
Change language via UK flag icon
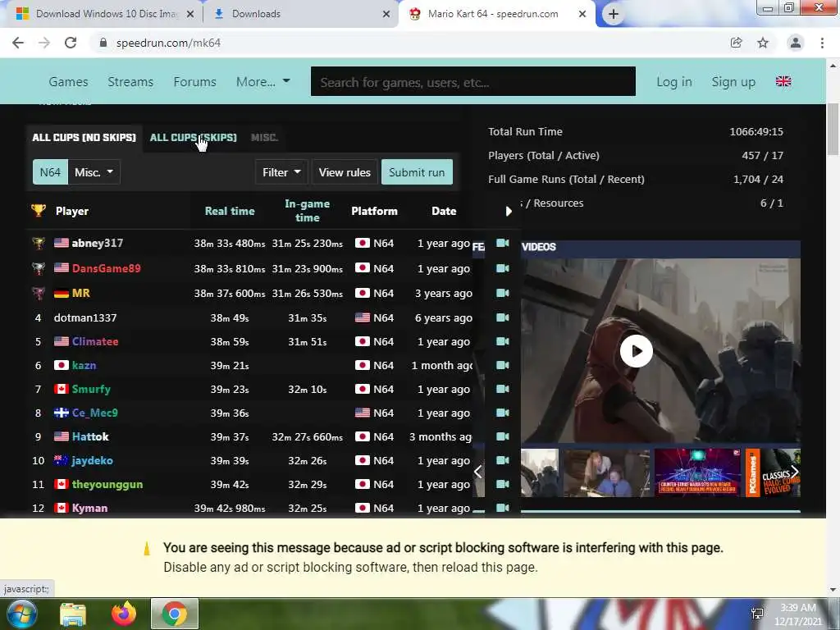pos(783,81)
